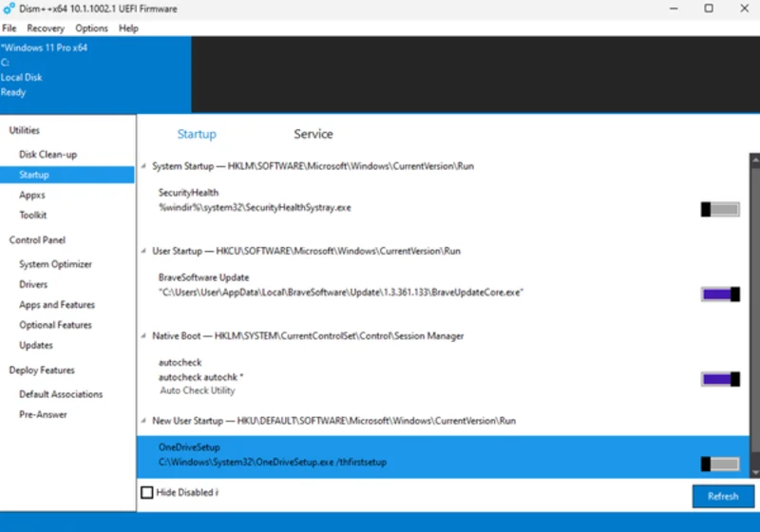Select the BraveSoftware Update entry text
The image size is (760, 532).
tap(203, 277)
